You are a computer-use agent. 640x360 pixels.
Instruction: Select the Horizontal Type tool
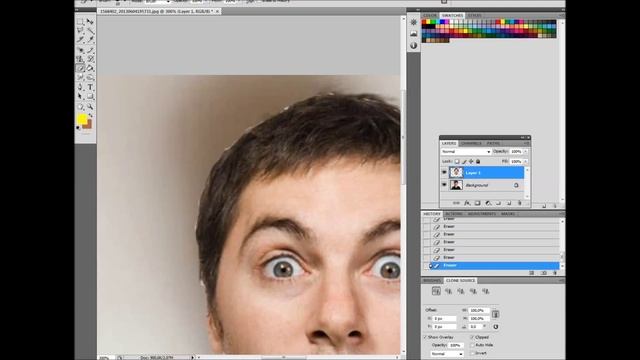(90, 87)
